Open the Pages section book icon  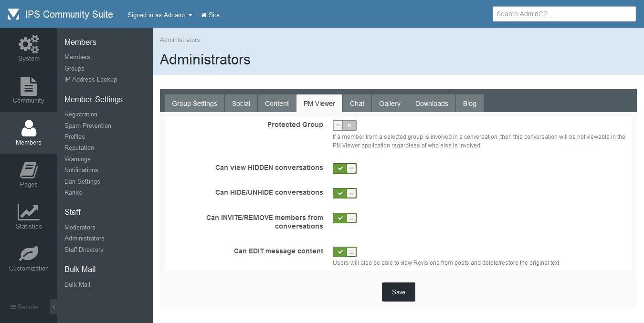[29, 170]
